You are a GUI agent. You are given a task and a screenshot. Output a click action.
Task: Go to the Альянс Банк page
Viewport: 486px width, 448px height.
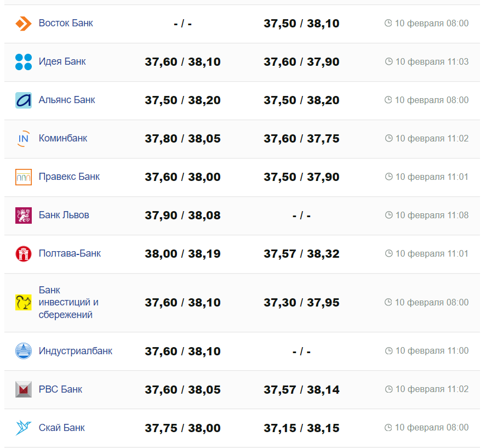[x=67, y=100]
